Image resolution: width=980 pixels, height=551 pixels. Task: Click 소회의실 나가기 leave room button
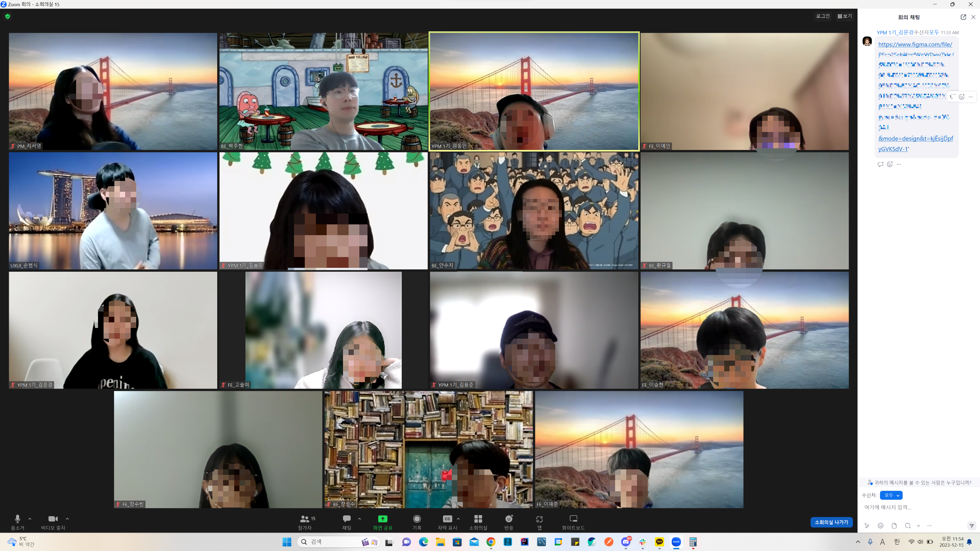(831, 522)
